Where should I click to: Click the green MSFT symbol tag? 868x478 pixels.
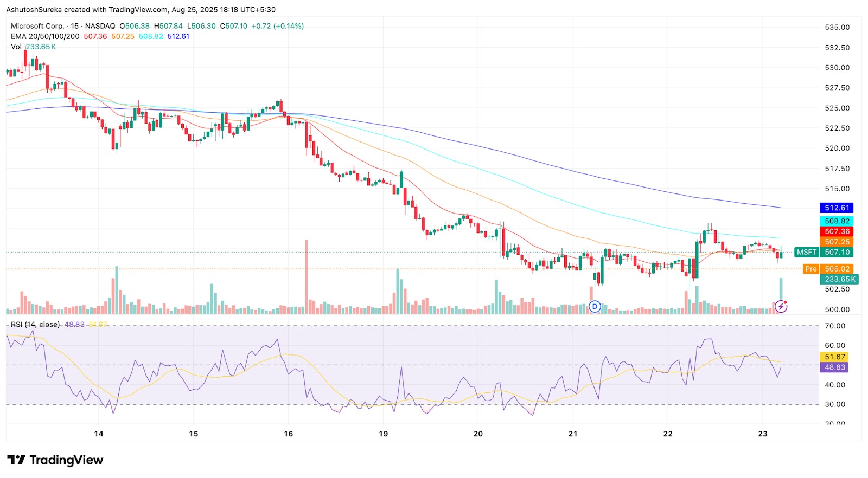[807, 252]
